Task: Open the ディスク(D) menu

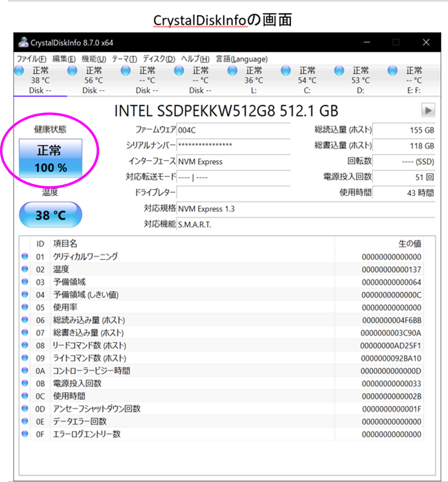Action: click(159, 59)
